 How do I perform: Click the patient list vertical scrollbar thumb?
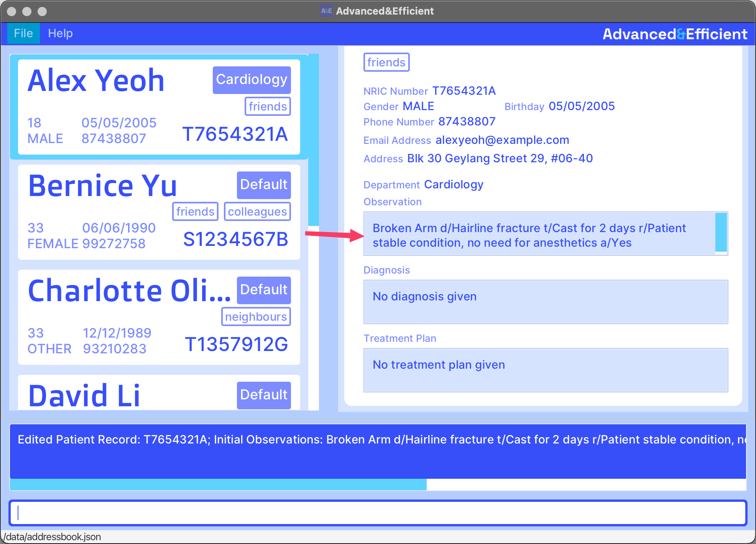(314, 140)
